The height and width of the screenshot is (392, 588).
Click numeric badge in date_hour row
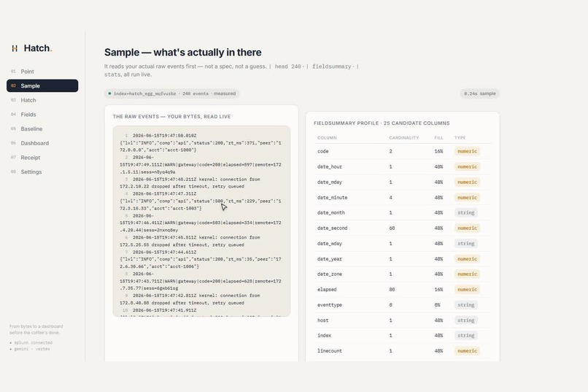point(467,166)
